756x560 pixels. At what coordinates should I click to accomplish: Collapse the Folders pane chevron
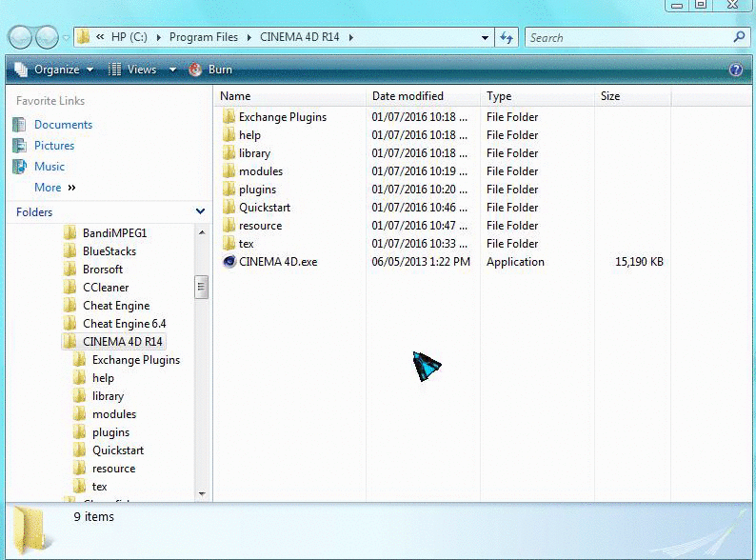(x=201, y=211)
